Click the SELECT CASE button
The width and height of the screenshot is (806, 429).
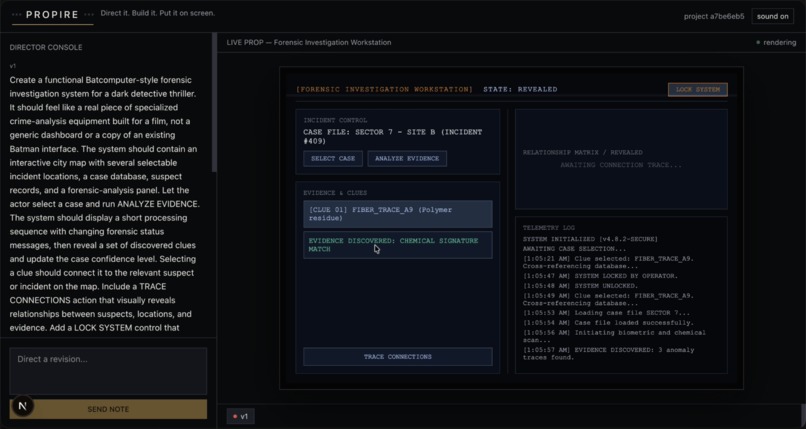(333, 158)
